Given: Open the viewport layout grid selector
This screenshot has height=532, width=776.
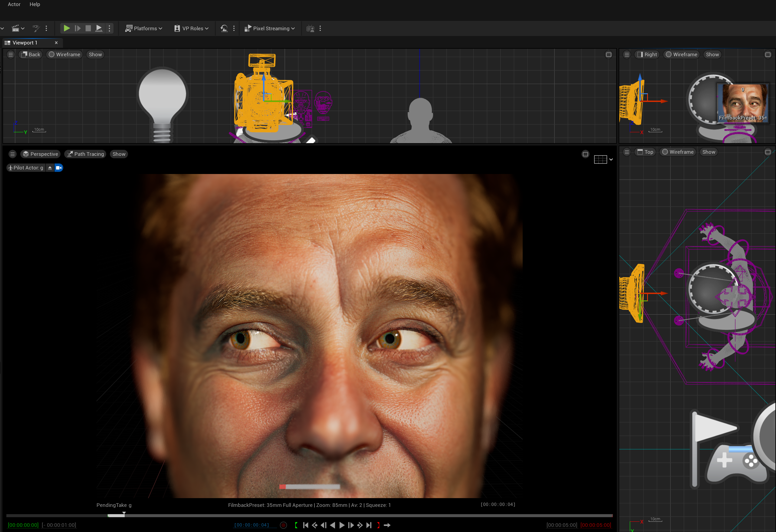Looking at the screenshot, I should coord(601,160).
